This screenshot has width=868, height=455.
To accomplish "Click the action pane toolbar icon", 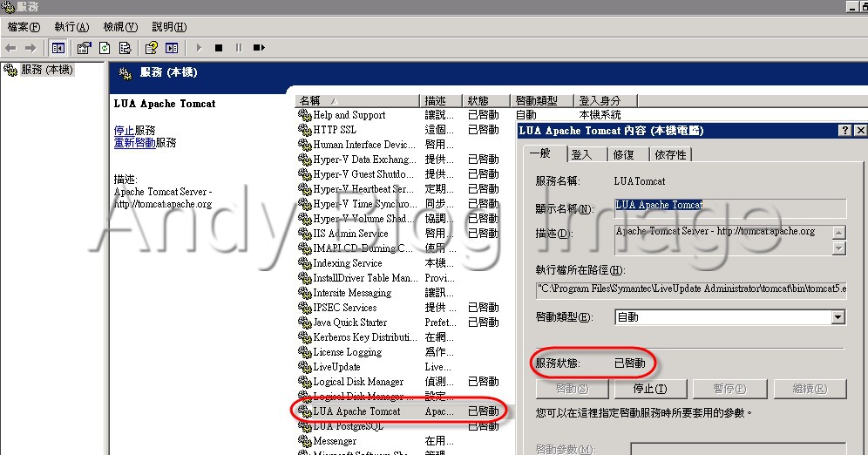I will [x=172, y=48].
